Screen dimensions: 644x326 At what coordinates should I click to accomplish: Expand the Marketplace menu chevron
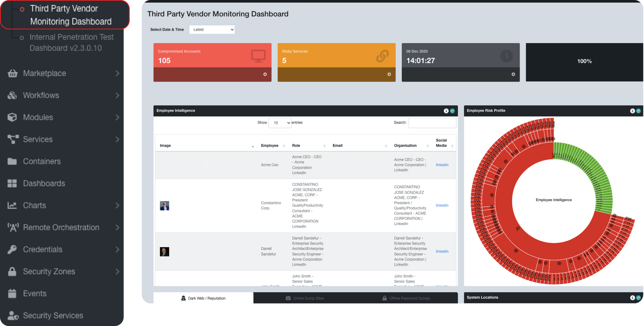117,73
